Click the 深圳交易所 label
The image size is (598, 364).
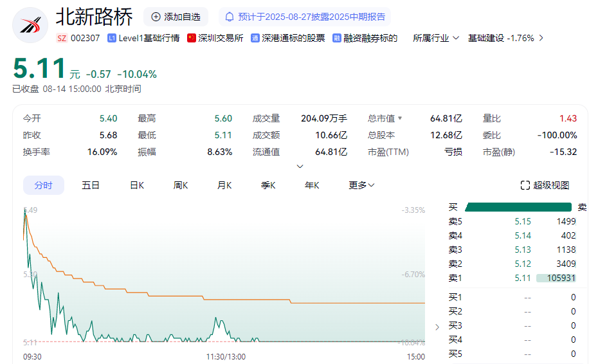pos(221,38)
